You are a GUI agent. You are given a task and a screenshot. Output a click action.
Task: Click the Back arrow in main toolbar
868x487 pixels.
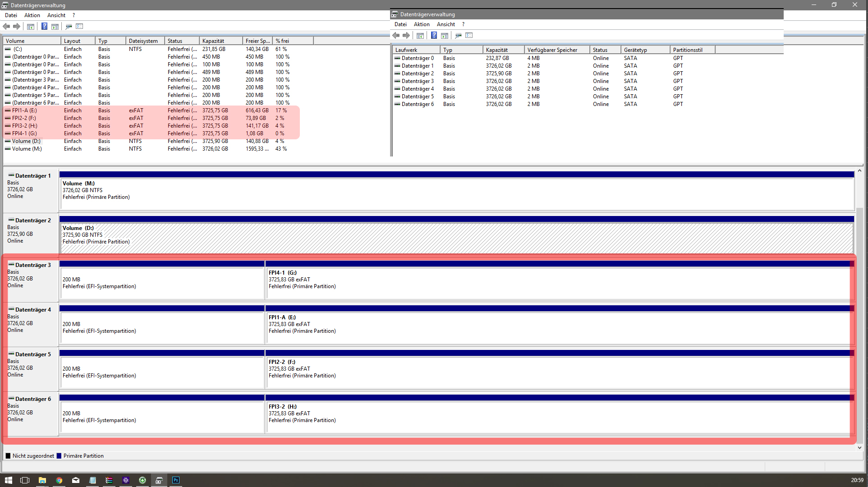(x=6, y=27)
